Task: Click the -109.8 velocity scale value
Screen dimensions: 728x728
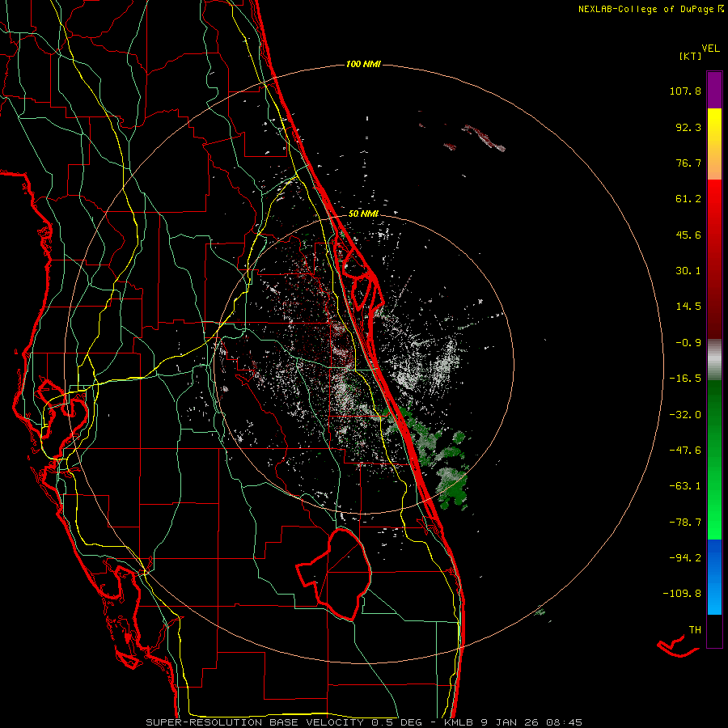Action: tap(682, 594)
